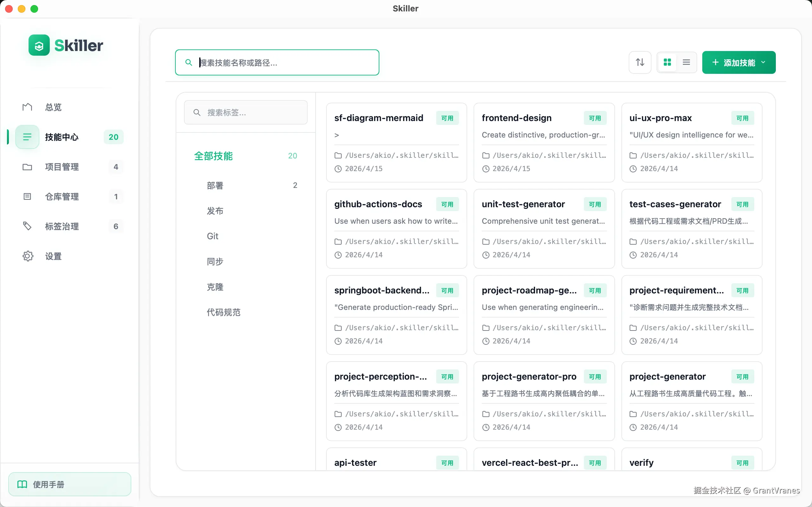Open the sf-diagram-mermaid skill card
This screenshot has height=507, width=812.
[x=378, y=118]
